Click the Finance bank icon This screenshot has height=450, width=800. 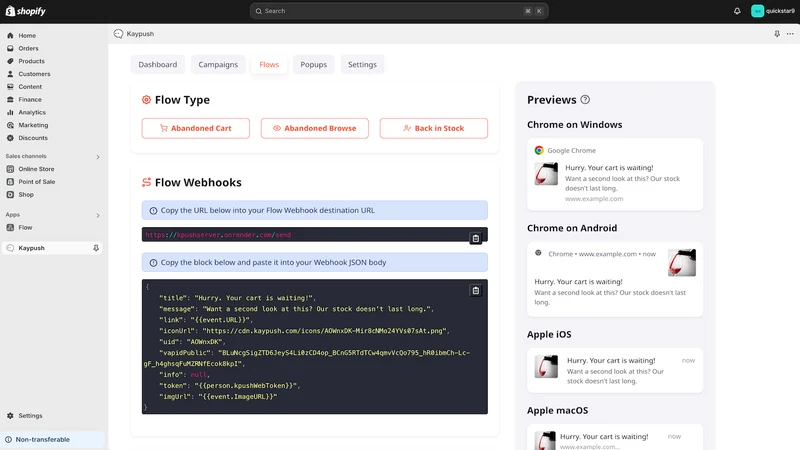tap(10, 99)
